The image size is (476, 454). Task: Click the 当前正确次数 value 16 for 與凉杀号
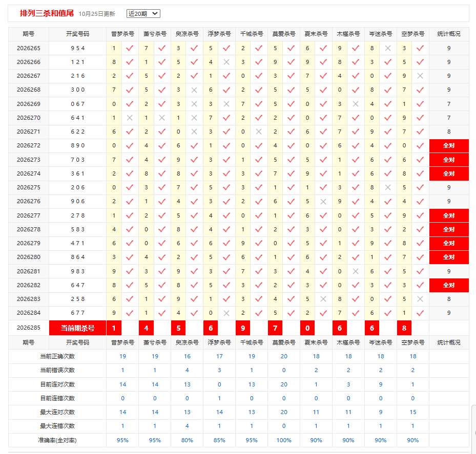click(187, 356)
